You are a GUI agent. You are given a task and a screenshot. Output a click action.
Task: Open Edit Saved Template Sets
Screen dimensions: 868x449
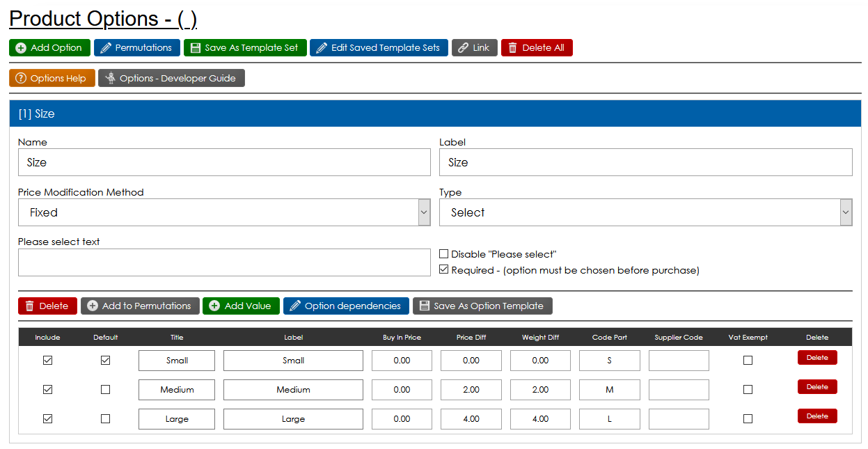pos(379,48)
